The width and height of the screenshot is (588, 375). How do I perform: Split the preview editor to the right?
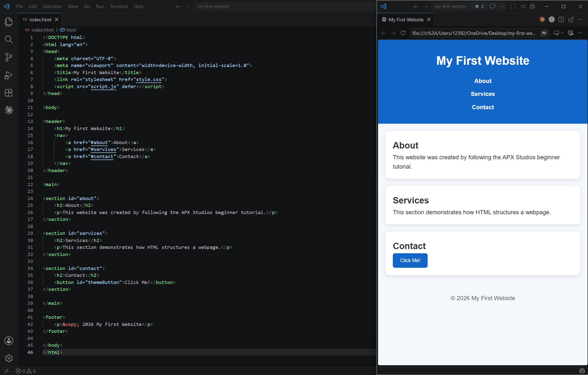point(561,19)
